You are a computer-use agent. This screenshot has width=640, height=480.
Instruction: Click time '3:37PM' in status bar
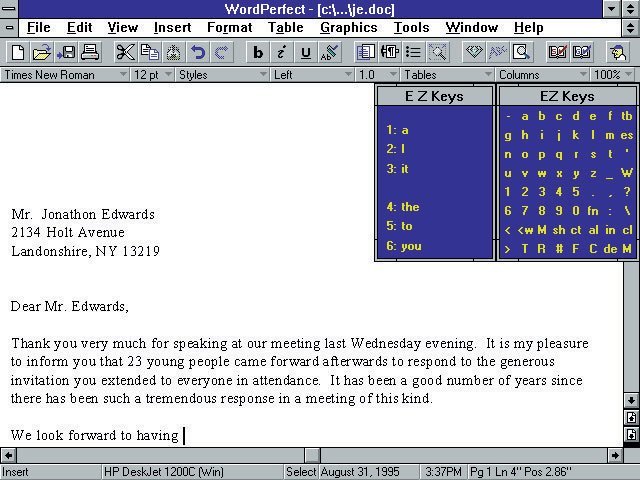click(x=443, y=472)
